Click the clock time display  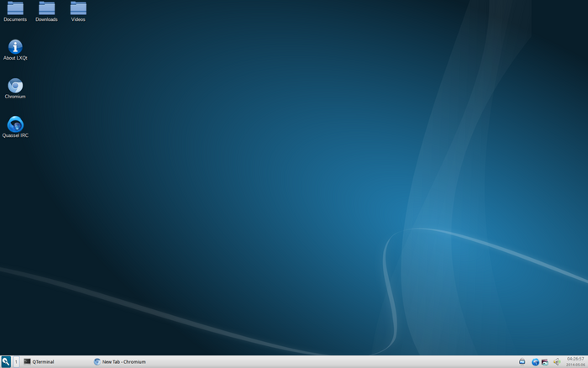click(x=575, y=359)
